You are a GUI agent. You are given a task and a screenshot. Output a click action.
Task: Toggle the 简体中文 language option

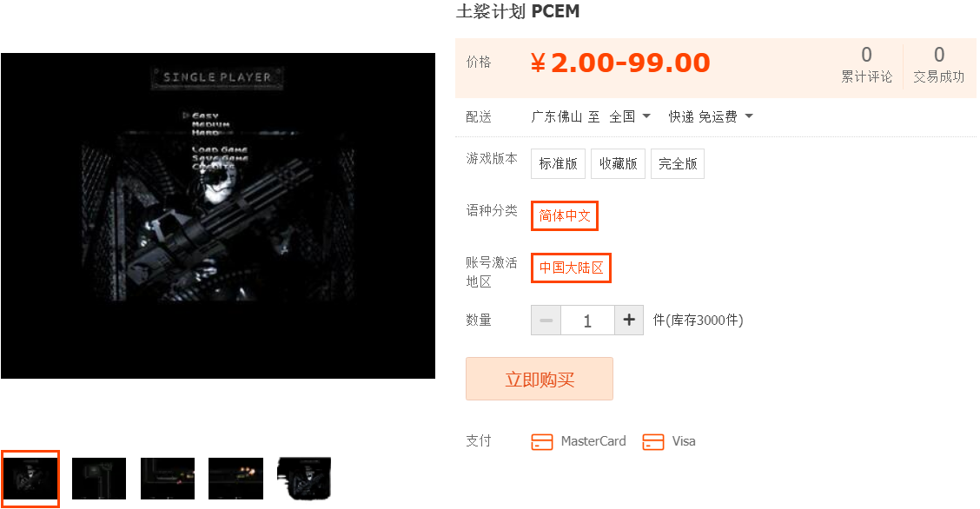coord(565,215)
